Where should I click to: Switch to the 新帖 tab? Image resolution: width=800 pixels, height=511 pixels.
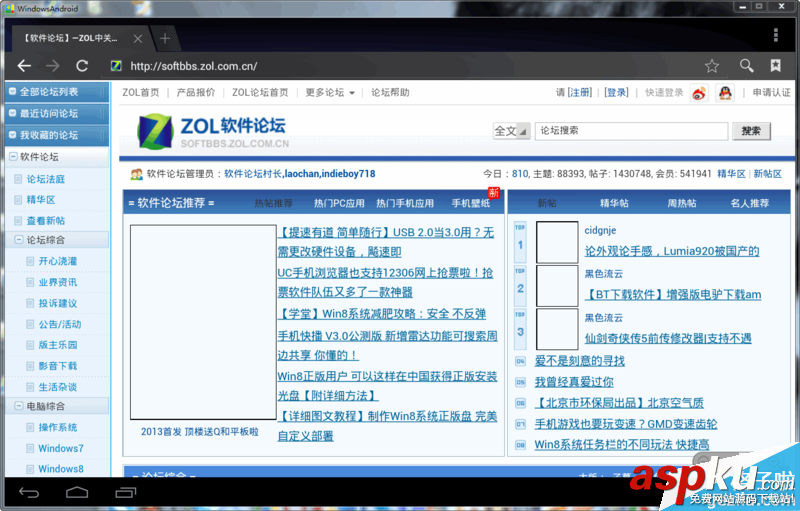(547, 203)
